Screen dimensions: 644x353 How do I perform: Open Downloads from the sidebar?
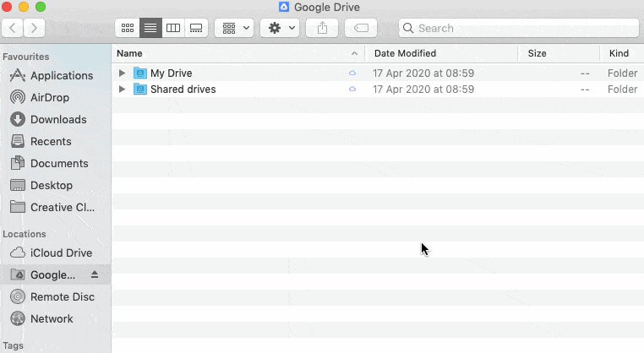click(58, 119)
